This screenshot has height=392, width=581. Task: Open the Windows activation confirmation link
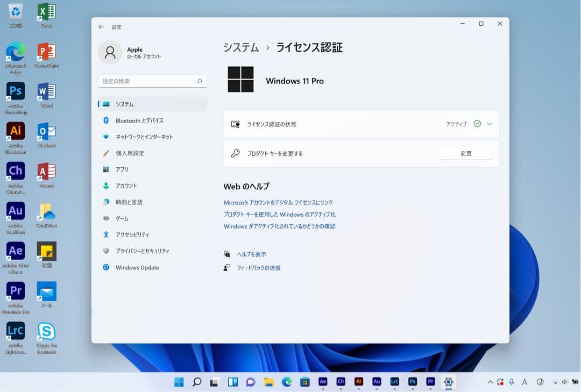280,226
